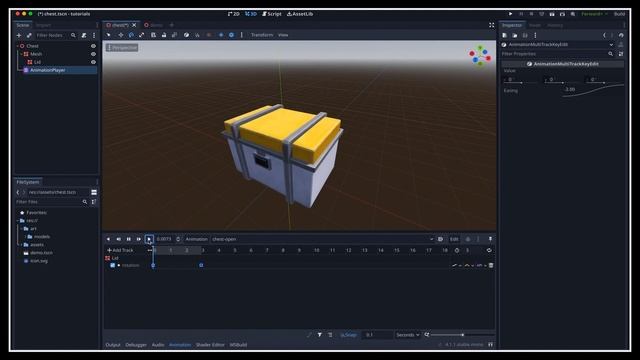Collapse the res:// folder
The width and height of the screenshot is (640, 360).
[18, 220]
